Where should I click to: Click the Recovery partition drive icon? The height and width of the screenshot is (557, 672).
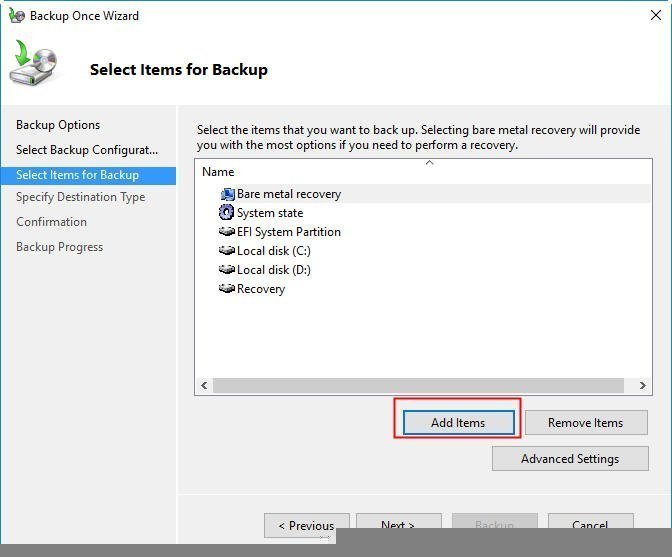227,289
